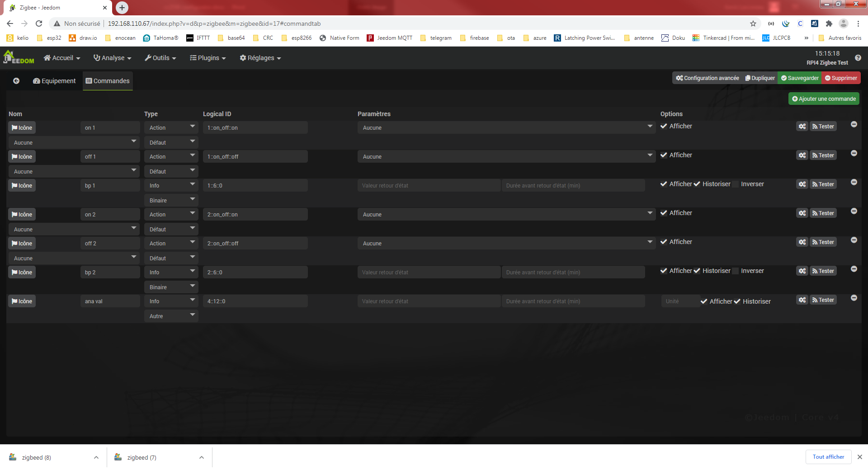Open advanced settings gear for on 1

pos(802,127)
